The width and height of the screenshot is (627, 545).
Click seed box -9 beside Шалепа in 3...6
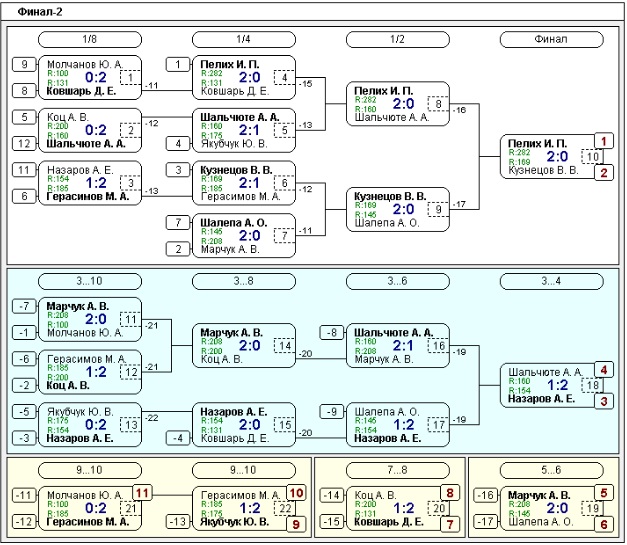(332, 412)
